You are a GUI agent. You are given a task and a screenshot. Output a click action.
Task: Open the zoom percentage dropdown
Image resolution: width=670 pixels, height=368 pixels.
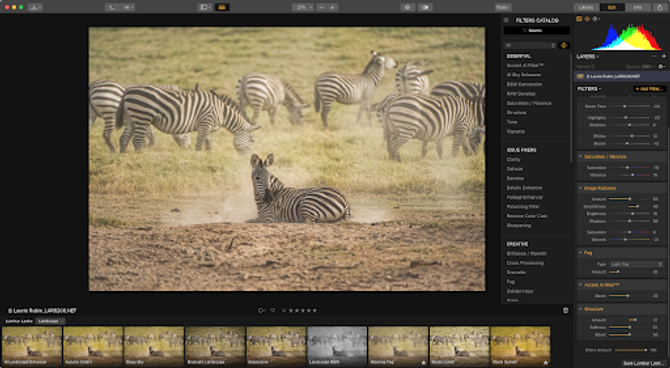(303, 7)
